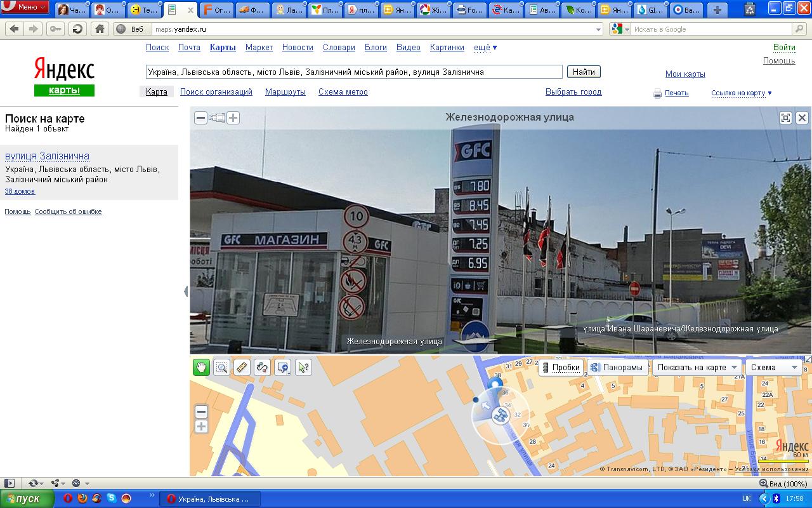Open the add map marker tool
Screen dimensions: 812x508
[283, 367]
